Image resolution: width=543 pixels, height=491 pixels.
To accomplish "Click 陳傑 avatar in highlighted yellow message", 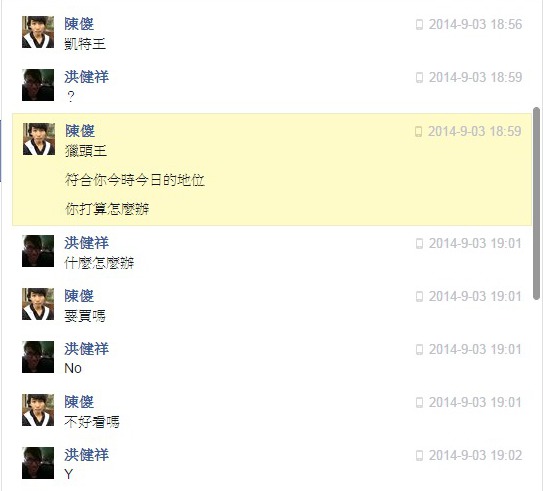I will point(39,139).
